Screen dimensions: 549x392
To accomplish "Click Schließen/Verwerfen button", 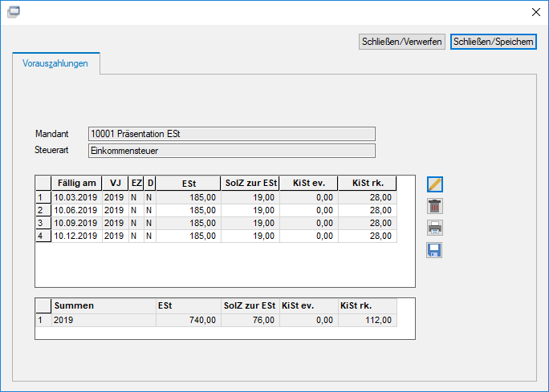I will [x=401, y=42].
